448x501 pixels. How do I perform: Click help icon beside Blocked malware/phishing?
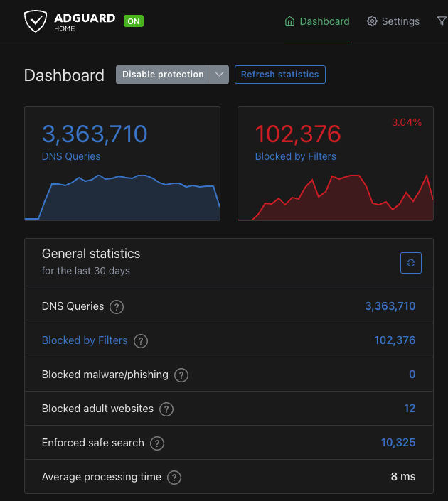181,375
